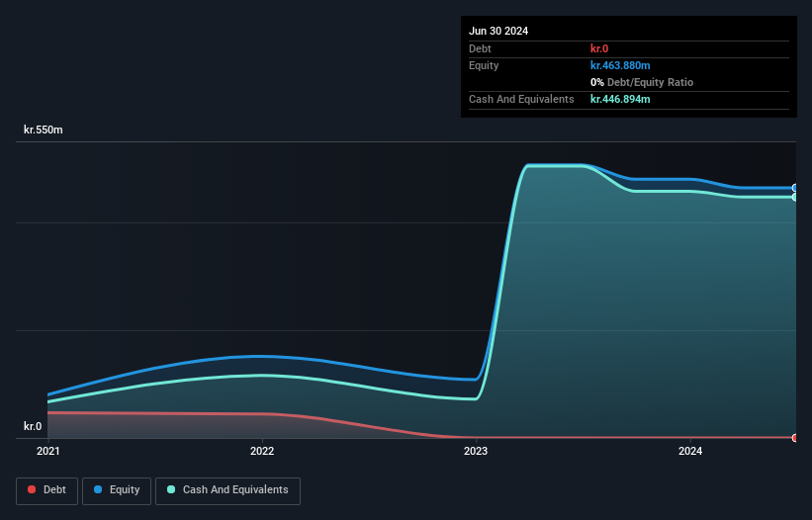812x520 pixels.
Task: Click the blue Equity legend dot
Action: point(98,489)
